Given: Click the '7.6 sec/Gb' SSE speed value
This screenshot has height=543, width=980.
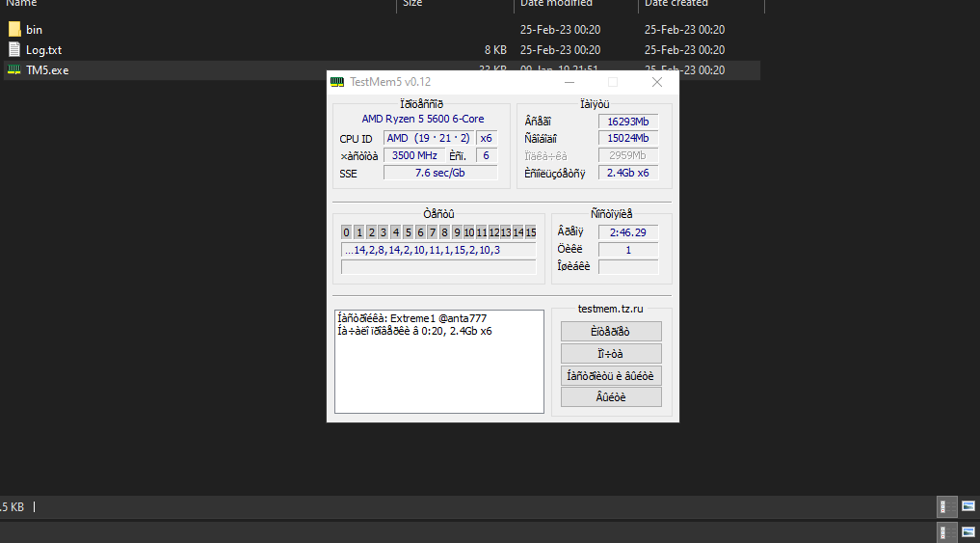Looking at the screenshot, I should (440, 173).
